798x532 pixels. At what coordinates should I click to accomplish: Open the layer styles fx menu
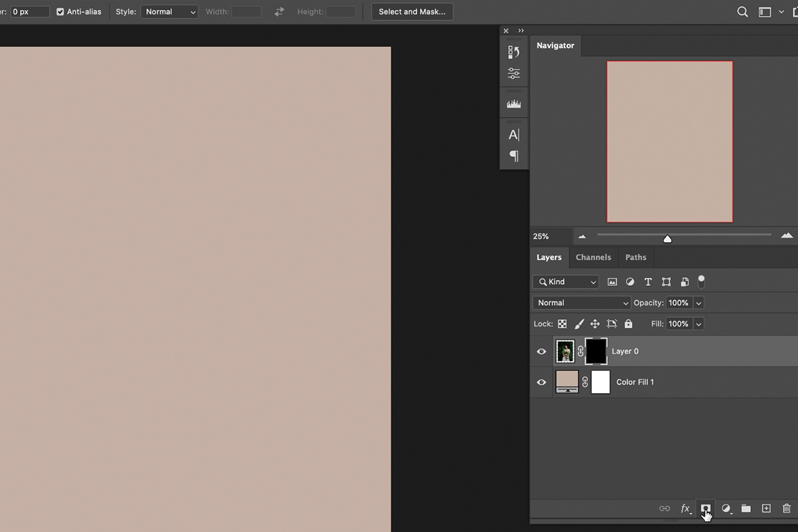(686, 508)
